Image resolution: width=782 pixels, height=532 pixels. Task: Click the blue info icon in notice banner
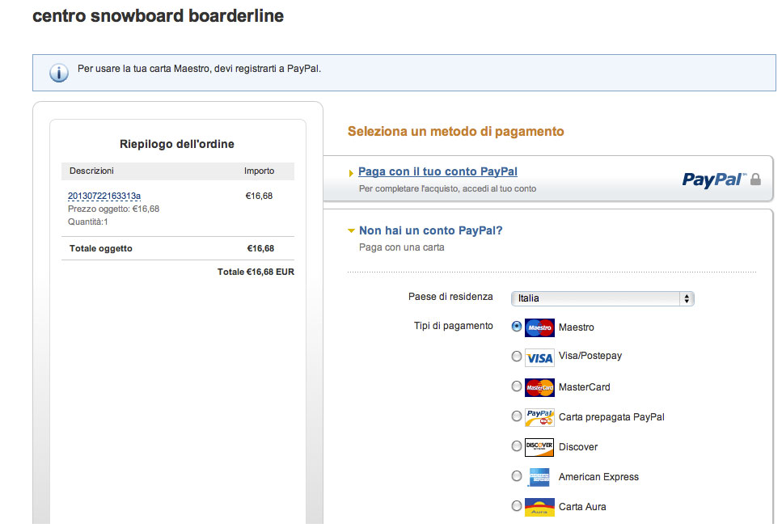(x=59, y=73)
